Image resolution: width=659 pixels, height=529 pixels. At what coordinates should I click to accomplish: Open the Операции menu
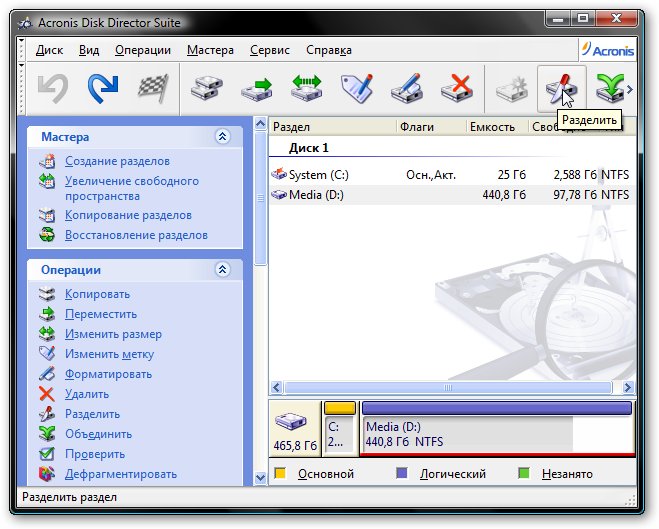pos(143,50)
